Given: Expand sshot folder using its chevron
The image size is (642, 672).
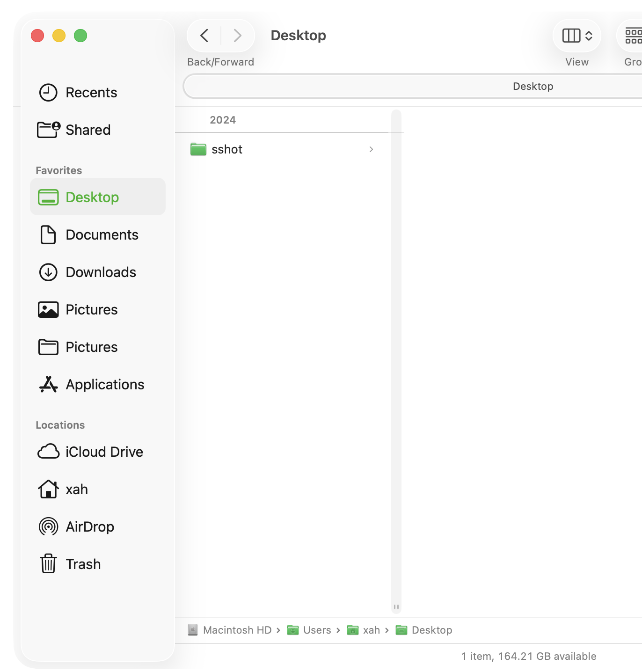Looking at the screenshot, I should coord(371,149).
